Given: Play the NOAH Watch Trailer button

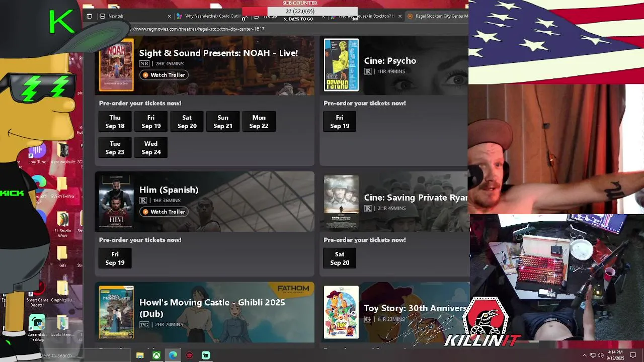Looking at the screenshot, I should [x=164, y=75].
